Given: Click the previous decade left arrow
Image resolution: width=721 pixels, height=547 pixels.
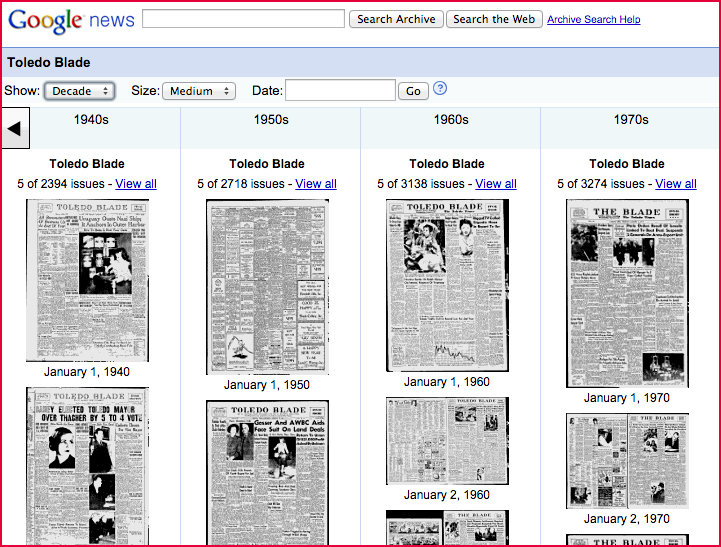Looking at the screenshot, I should 16,128.
